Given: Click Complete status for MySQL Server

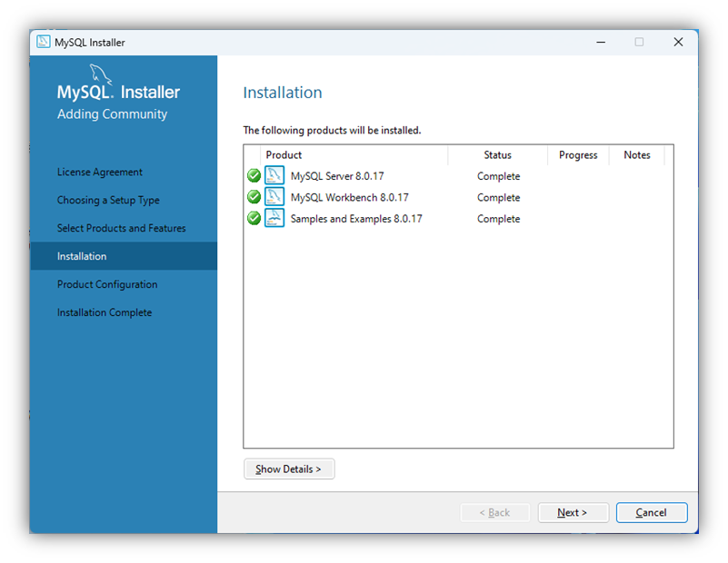Looking at the screenshot, I should [499, 176].
